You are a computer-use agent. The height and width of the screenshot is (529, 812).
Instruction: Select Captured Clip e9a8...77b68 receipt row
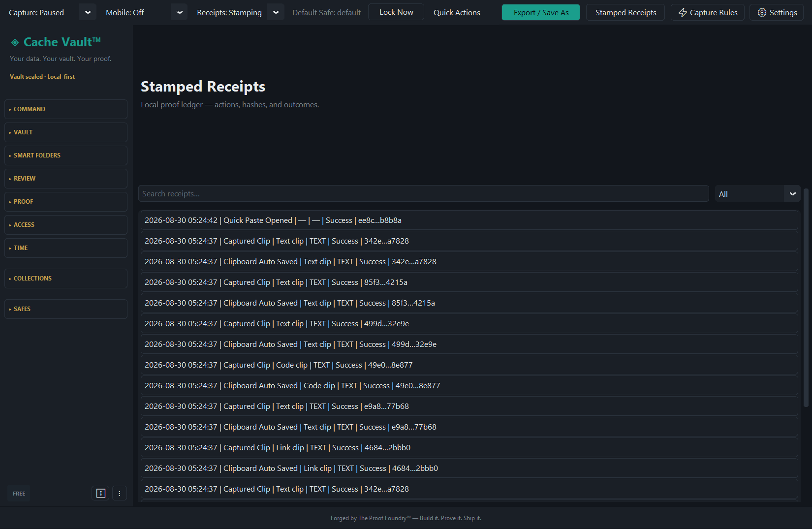tap(469, 406)
